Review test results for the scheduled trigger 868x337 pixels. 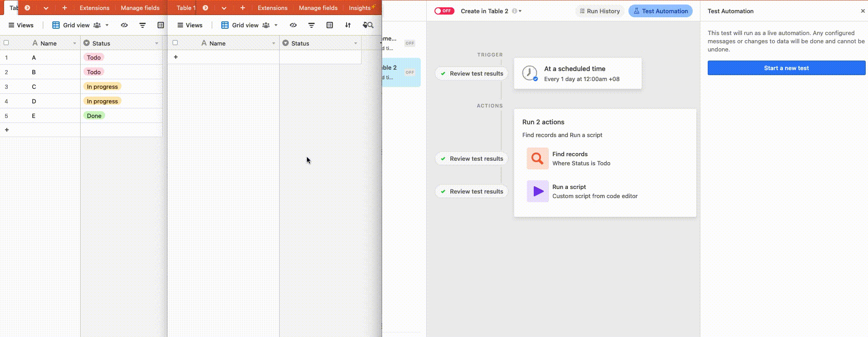point(471,73)
